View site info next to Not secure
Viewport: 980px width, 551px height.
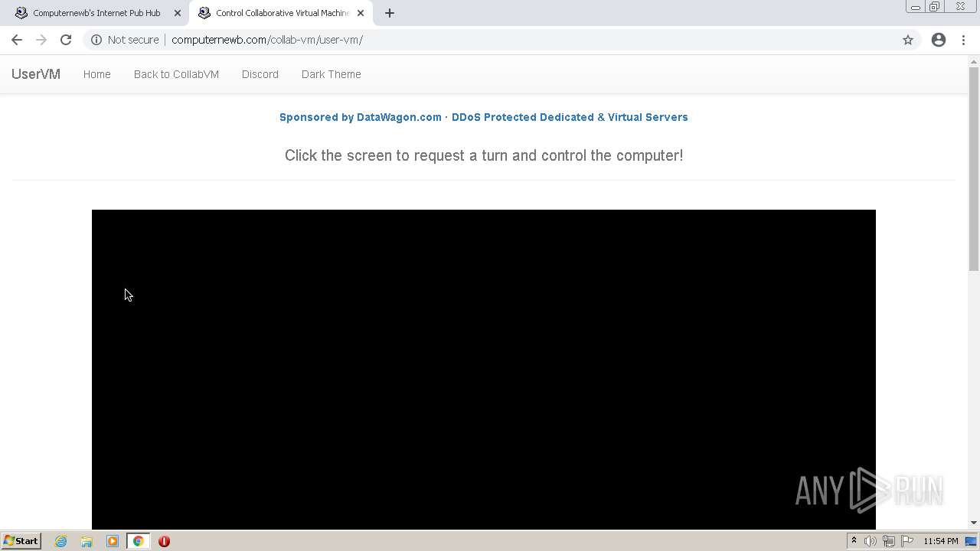click(96, 40)
